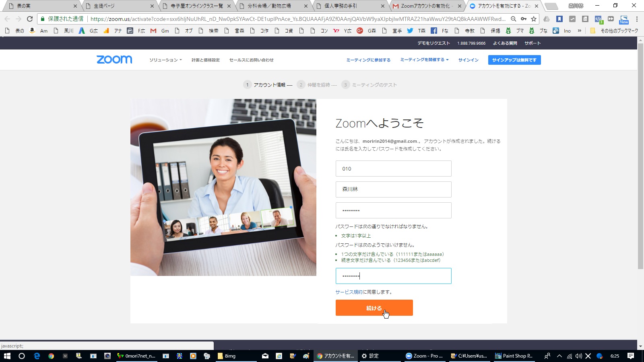Switch to the 個人事務の手引 tab
This screenshot has width=644, height=362.
[x=350, y=6]
